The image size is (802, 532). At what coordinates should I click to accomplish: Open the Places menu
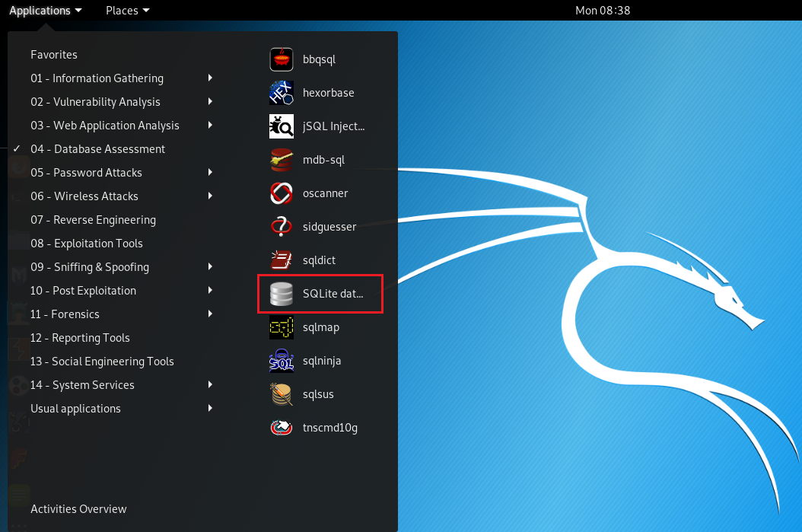click(127, 10)
